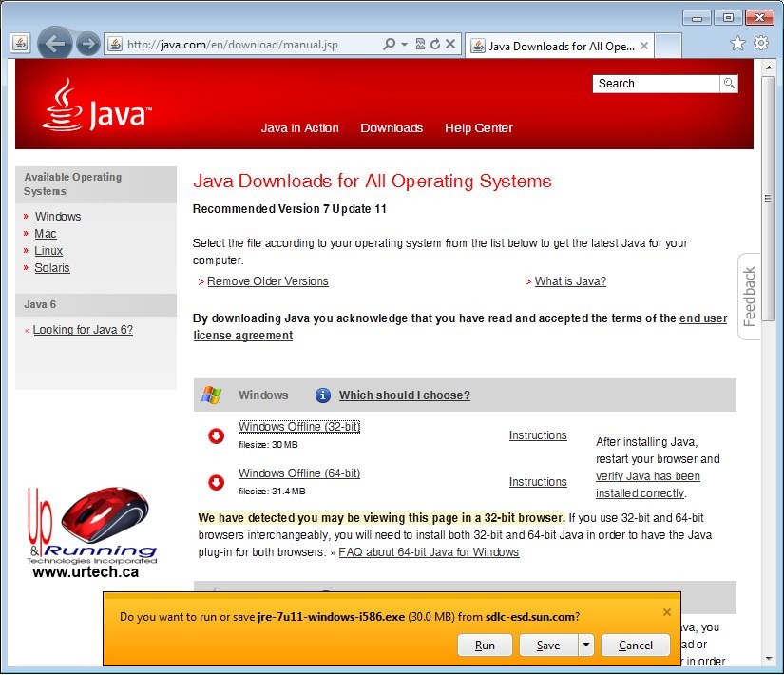
Task: Click into the Java site Search field
Action: (656, 84)
